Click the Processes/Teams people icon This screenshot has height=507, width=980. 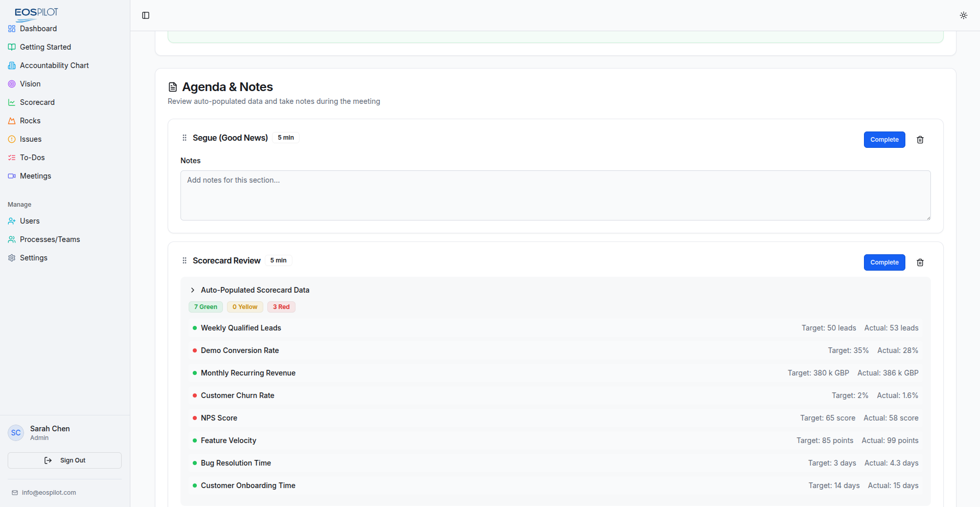point(12,239)
